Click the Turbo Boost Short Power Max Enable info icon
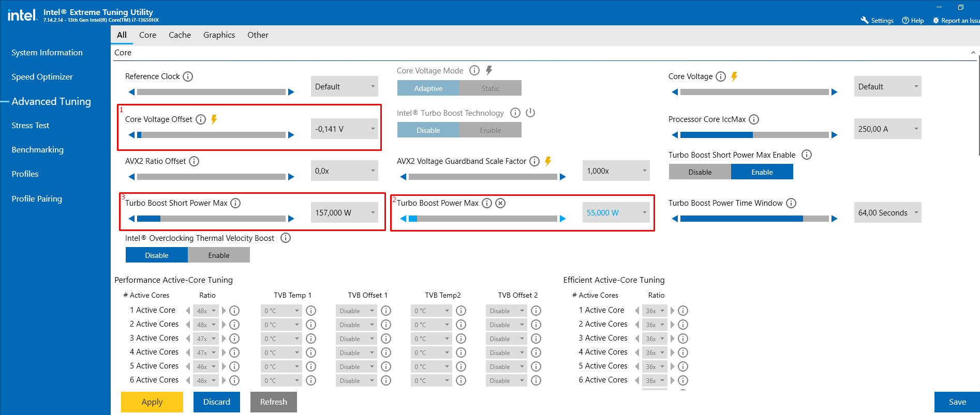The image size is (980, 415). (x=807, y=155)
